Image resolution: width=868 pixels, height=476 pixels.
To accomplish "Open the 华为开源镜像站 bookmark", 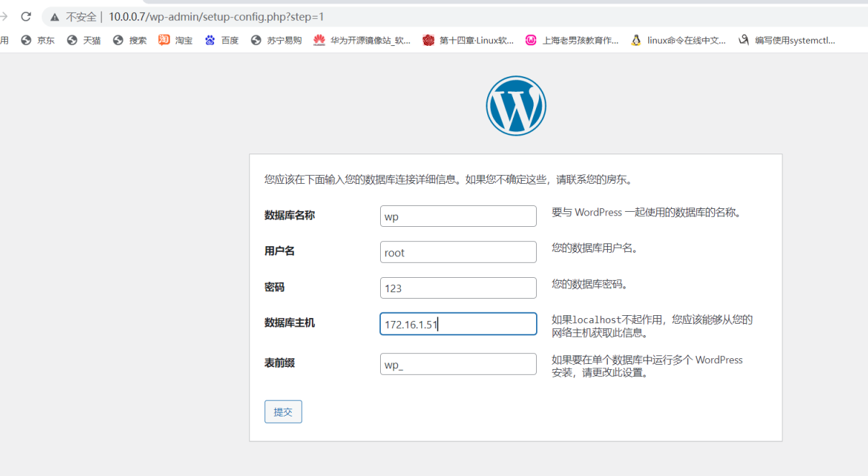I will [x=363, y=40].
